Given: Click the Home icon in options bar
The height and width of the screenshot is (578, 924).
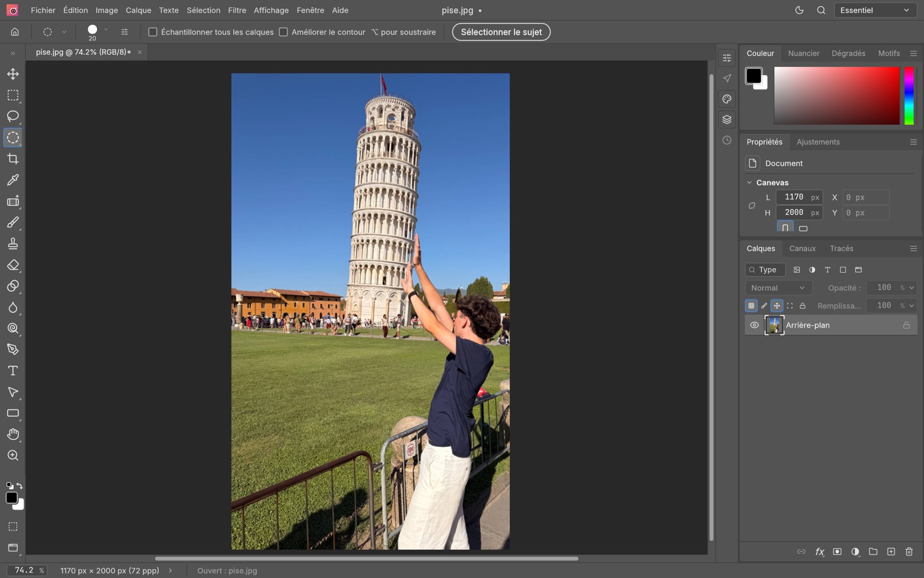Looking at the screenshot, I should tap(15, 32).
